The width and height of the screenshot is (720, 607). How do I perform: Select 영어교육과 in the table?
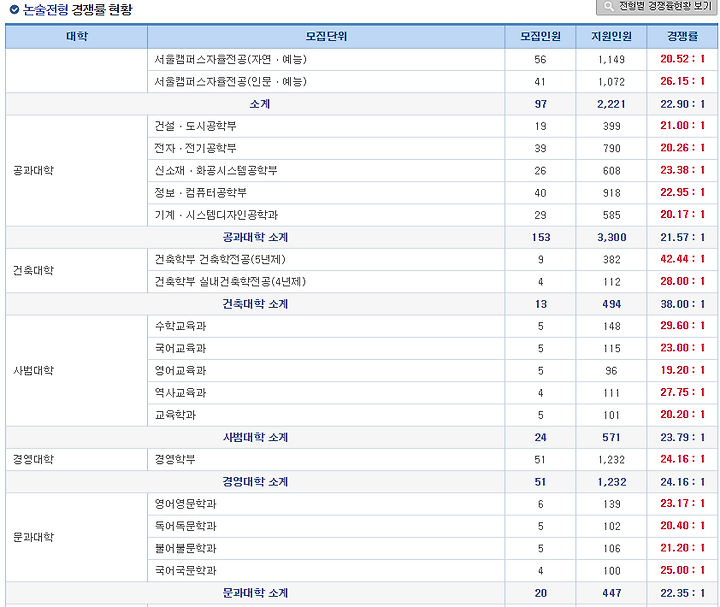(x=180, y=371)
